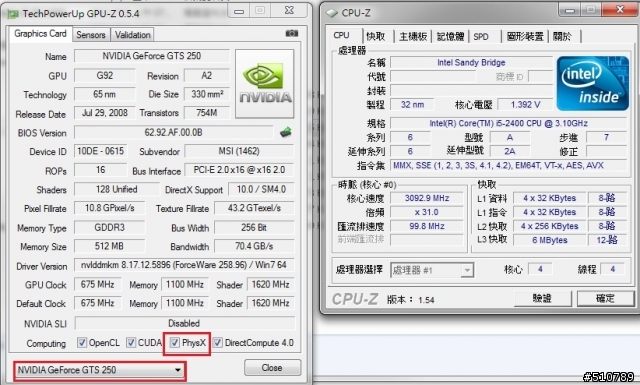
Task: Click the CPU-Z title bar app icon
Action: 332,13
